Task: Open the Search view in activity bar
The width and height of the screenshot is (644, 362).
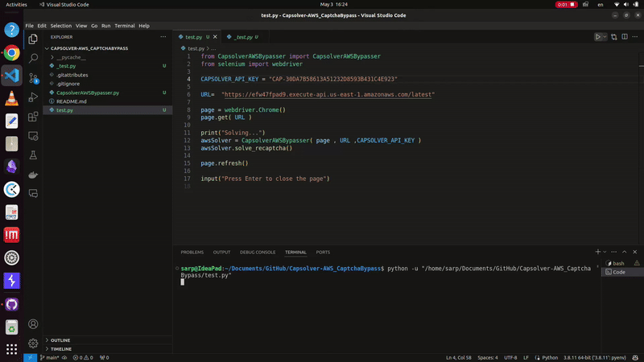Action: pyautogui.click(x=33, y=58)
